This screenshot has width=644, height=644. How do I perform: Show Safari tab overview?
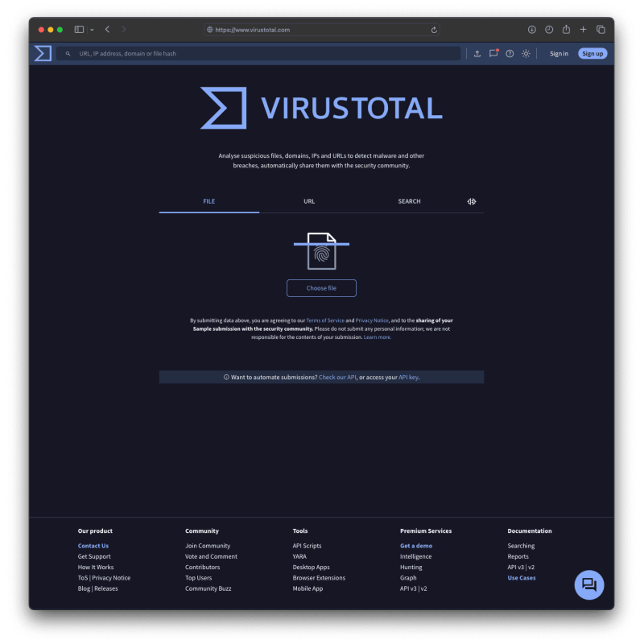(x=601, y=30)
